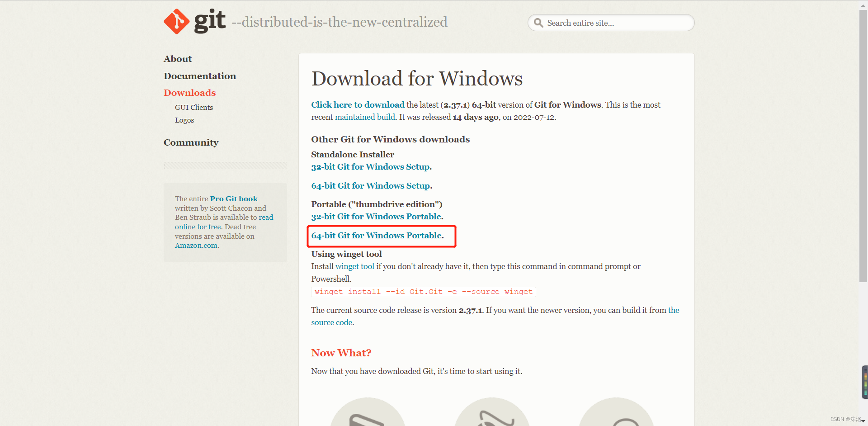
Task: Click the 'Using winget tool' subheading
Action: coord(346,254)
